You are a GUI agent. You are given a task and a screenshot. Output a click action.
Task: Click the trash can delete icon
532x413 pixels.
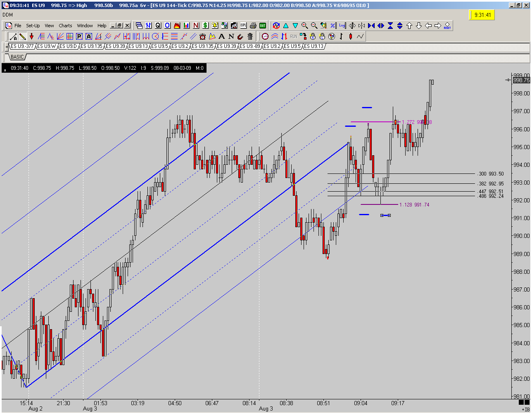pos(250,36)
